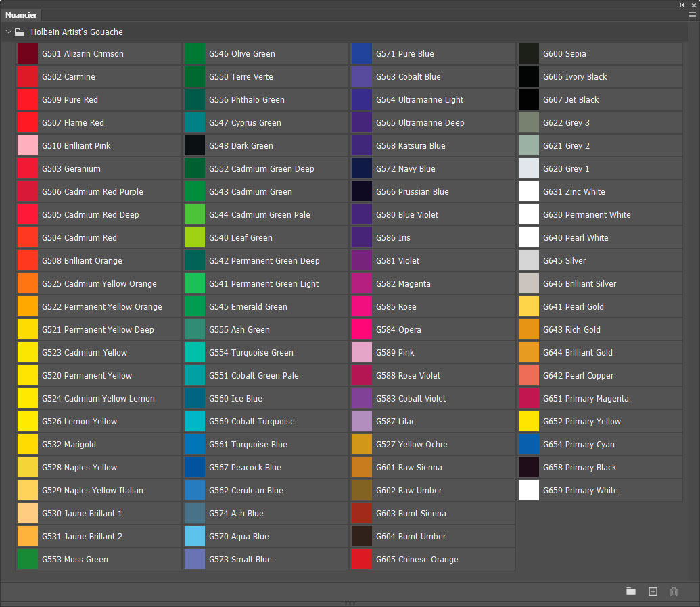The height and width of the screenshot is (607, 700).
Task: Choose the G659 Primary White swatch
Action: click(529, 491)
